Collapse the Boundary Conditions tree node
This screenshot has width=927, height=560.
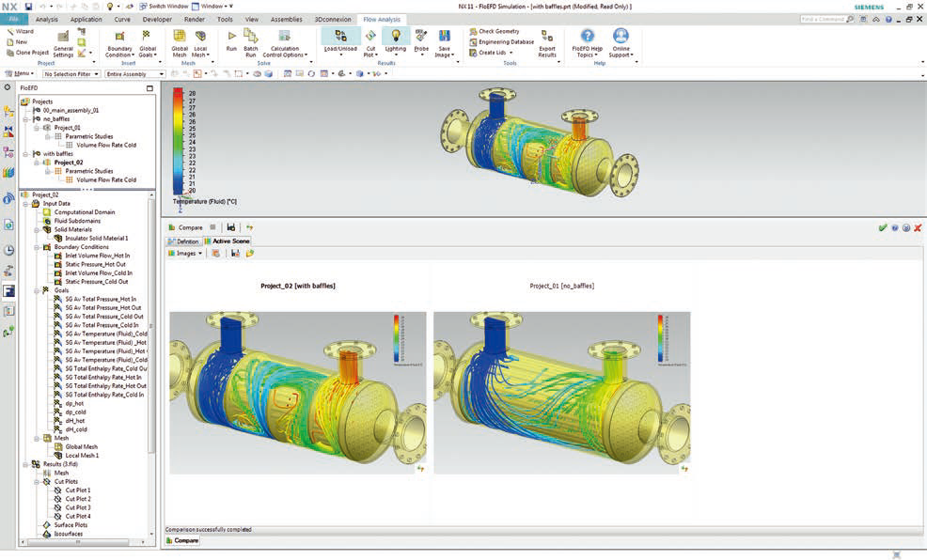(36, 247)
